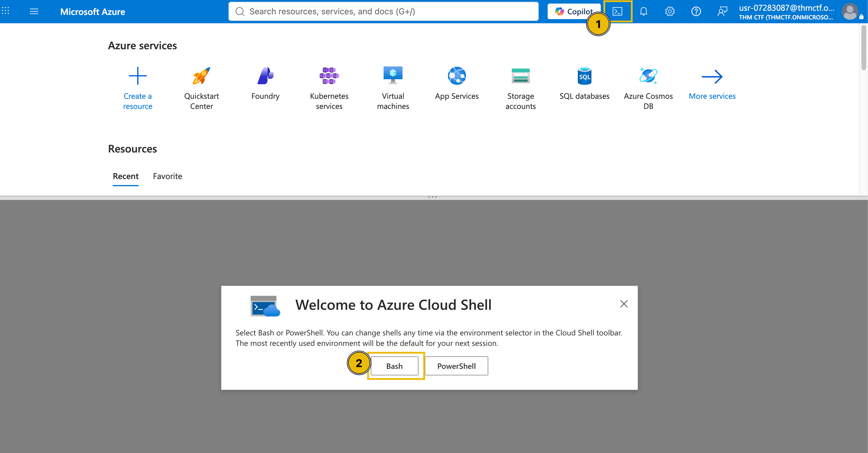This screenshot has height=453, width=868.
Task: Click the Microsoft Azure home title
Action: click(93, 12)
